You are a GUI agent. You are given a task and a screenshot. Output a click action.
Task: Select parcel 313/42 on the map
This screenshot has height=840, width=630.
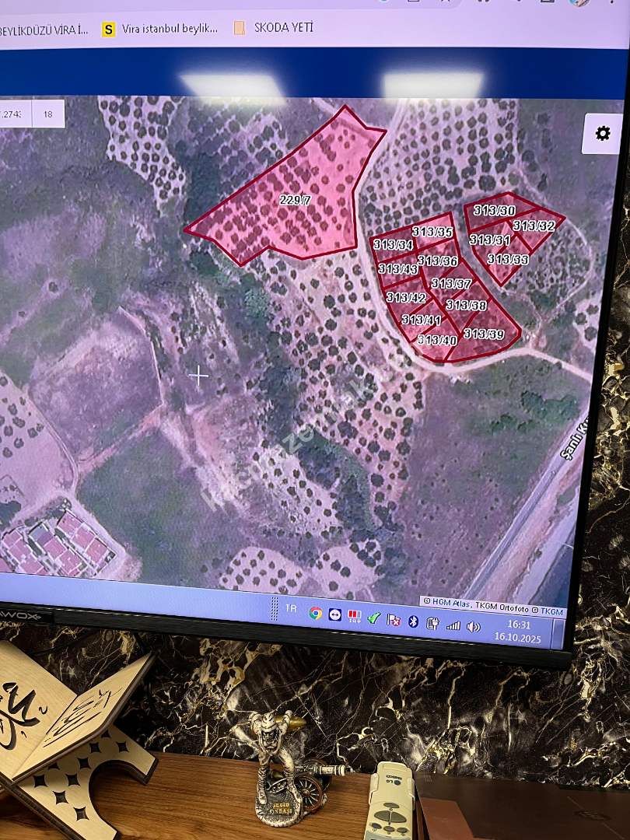tap(405, 298)
